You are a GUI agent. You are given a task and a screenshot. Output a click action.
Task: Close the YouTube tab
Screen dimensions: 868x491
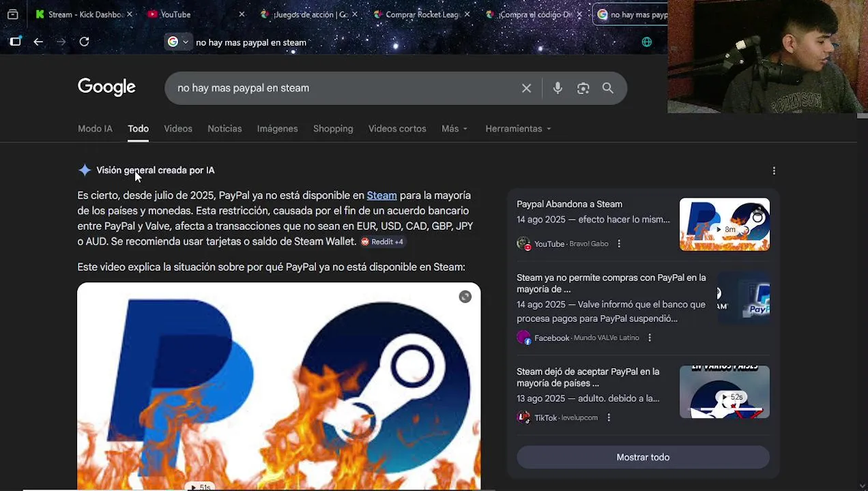tap(242, 14)
